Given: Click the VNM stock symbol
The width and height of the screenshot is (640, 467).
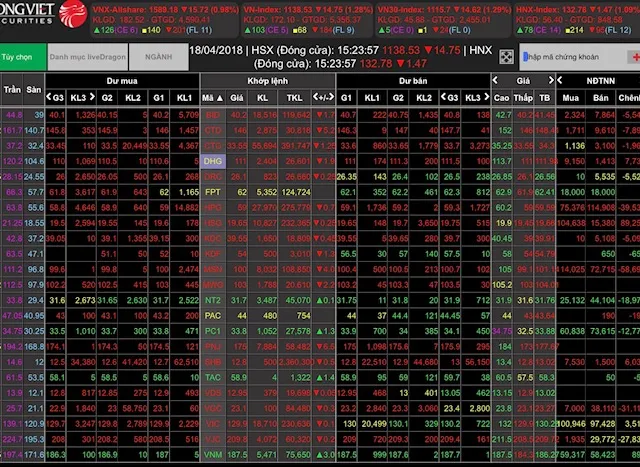Looking at the screenshot, I should click(212, 454).
